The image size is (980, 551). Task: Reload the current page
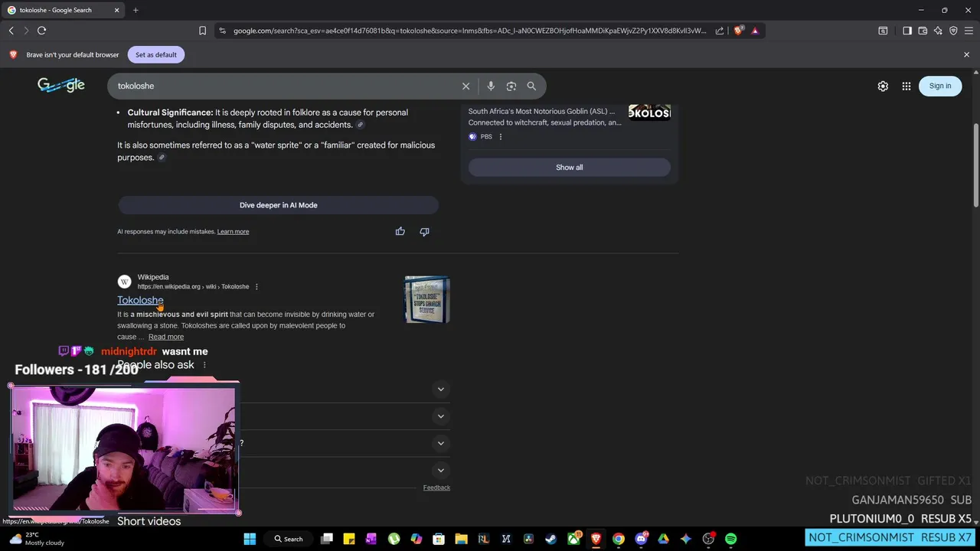41,31
